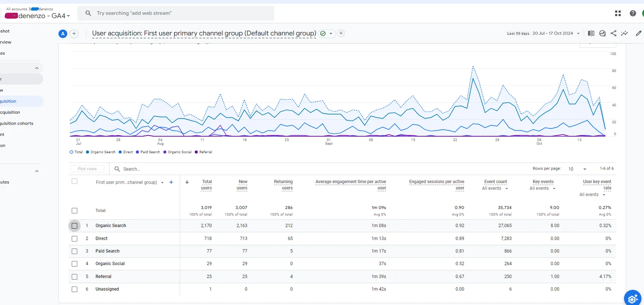This screenshot has height=305, width=644.
Task: Click the pencil customize report icon
Action: pyautogui.click(x=638, y=33)
